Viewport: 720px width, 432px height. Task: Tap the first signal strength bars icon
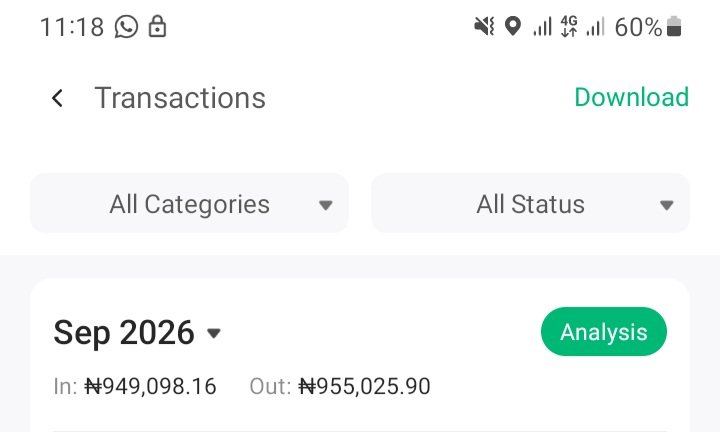point(542,27)
